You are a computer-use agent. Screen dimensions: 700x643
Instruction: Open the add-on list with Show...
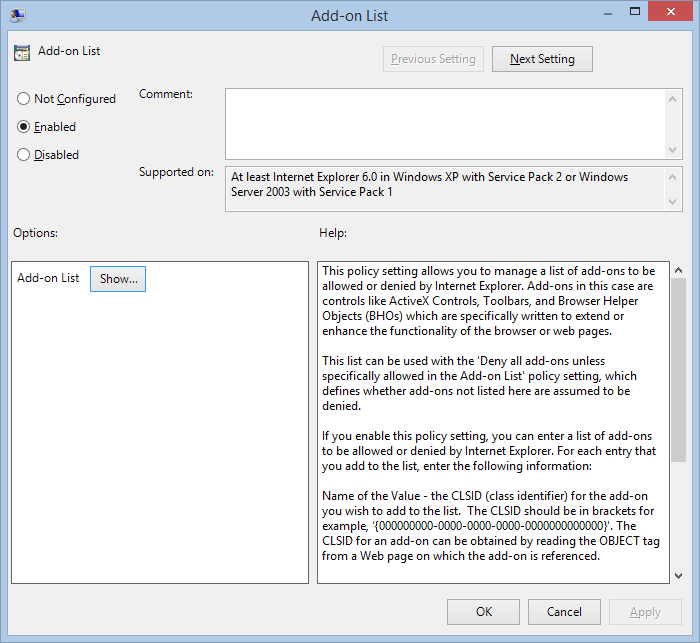click(118, 279)
